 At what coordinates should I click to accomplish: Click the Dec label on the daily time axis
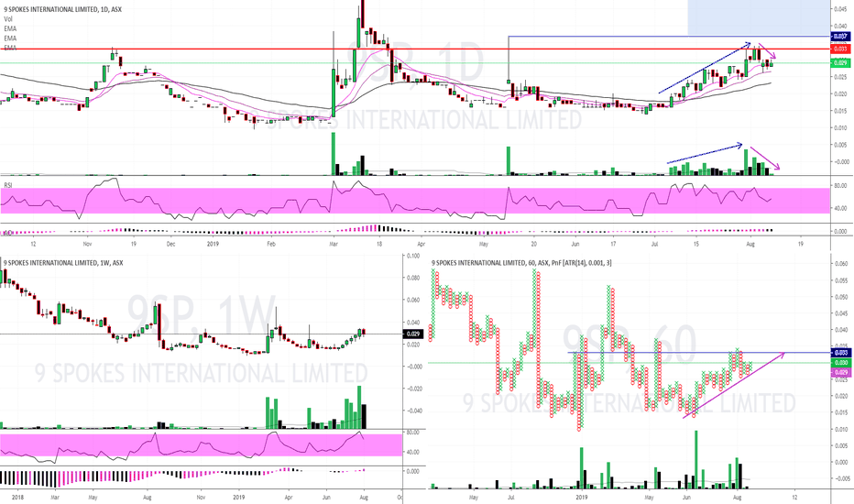171,244
